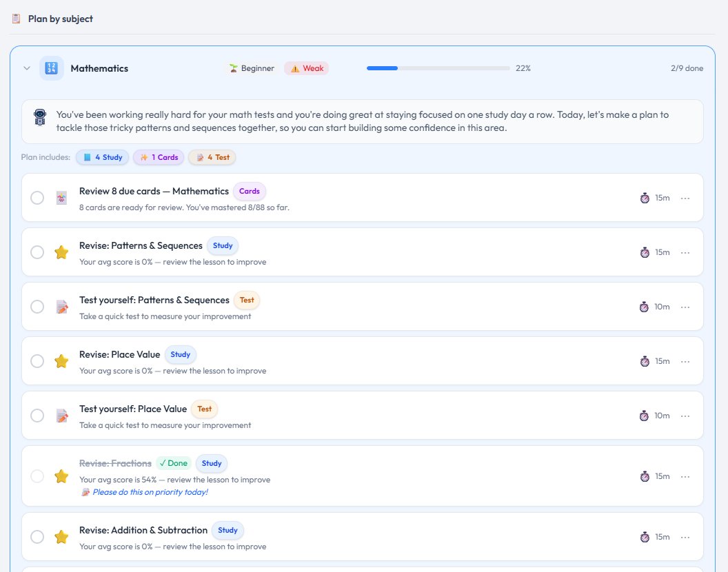The image size is (728, 572).
Task: Click 'Your avg score is 54%' description
Action: pos(174,480)
